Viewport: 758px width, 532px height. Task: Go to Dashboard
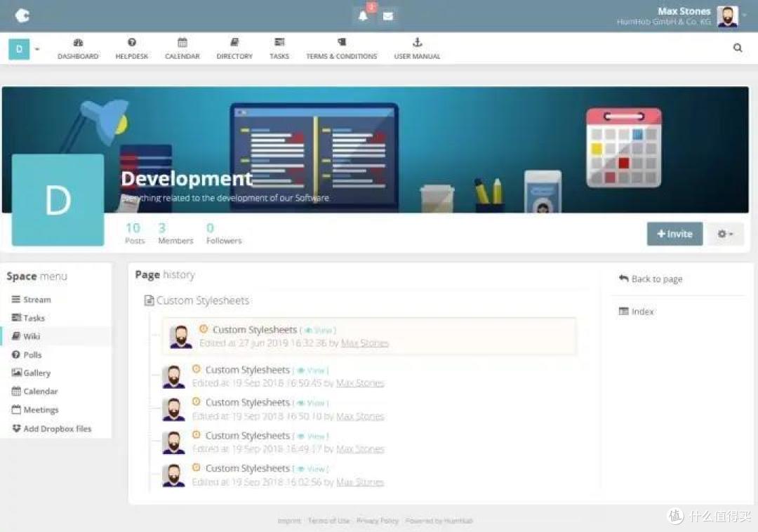tap(78, 49)
